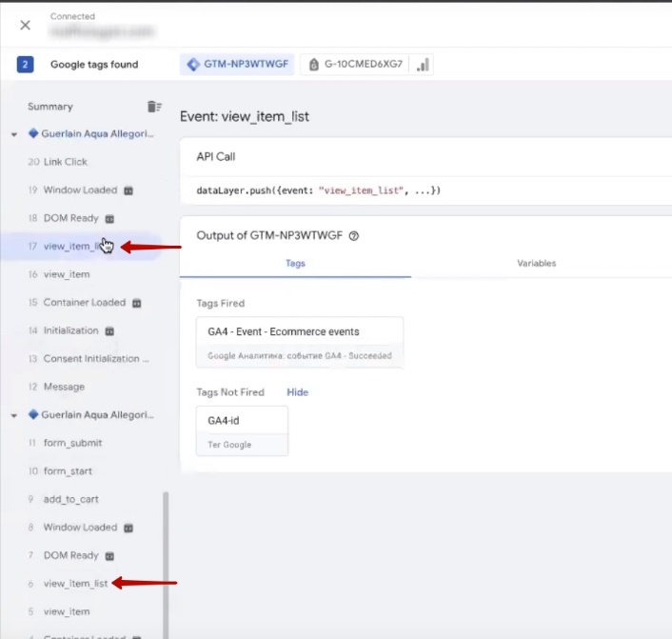Select event 9 add_to_cart
The height and width of the screenshot is (639, 672).
tap(70, 499)
